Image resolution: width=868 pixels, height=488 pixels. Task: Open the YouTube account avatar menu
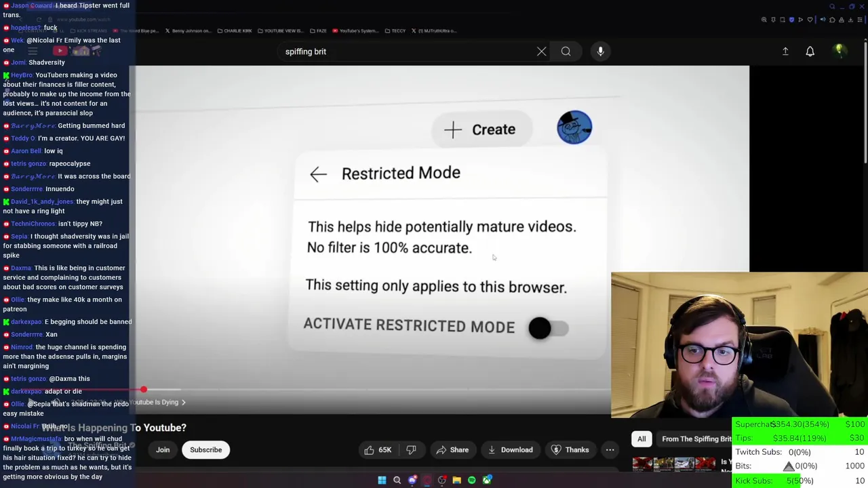pyautogui.click(x=839, y=51)
